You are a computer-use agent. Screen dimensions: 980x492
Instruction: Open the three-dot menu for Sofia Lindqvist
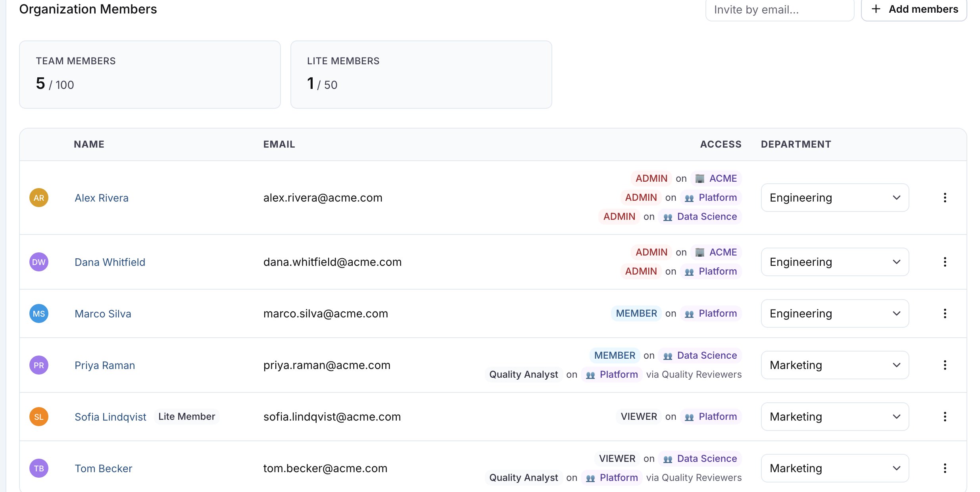[x=945, y=417]
